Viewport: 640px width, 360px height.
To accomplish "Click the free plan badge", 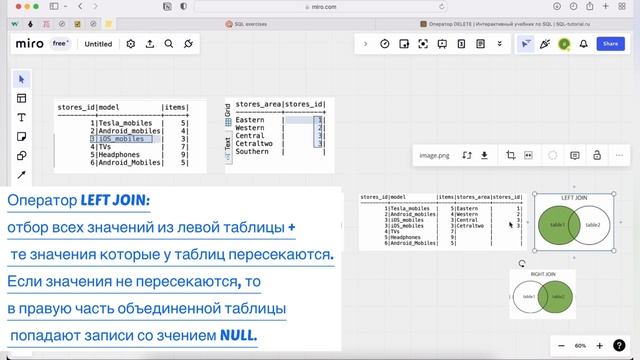I will [x=60, y=43].
